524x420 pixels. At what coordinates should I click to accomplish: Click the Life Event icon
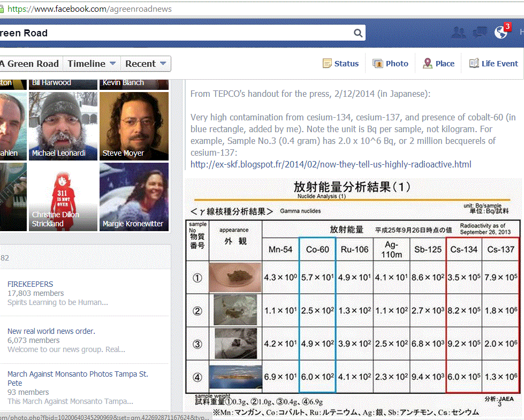(x=474, y=63)
